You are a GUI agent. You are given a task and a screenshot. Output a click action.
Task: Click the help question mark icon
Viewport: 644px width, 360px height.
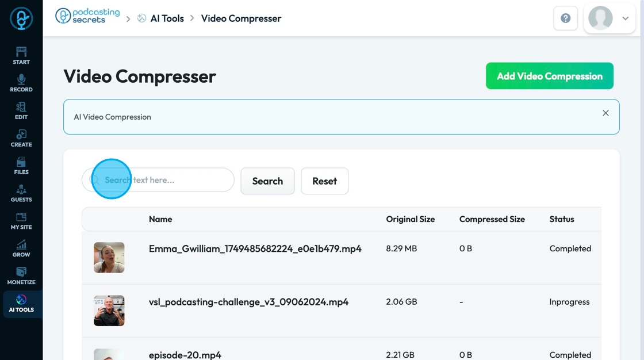pyautogui.click(x=565, y=18)
